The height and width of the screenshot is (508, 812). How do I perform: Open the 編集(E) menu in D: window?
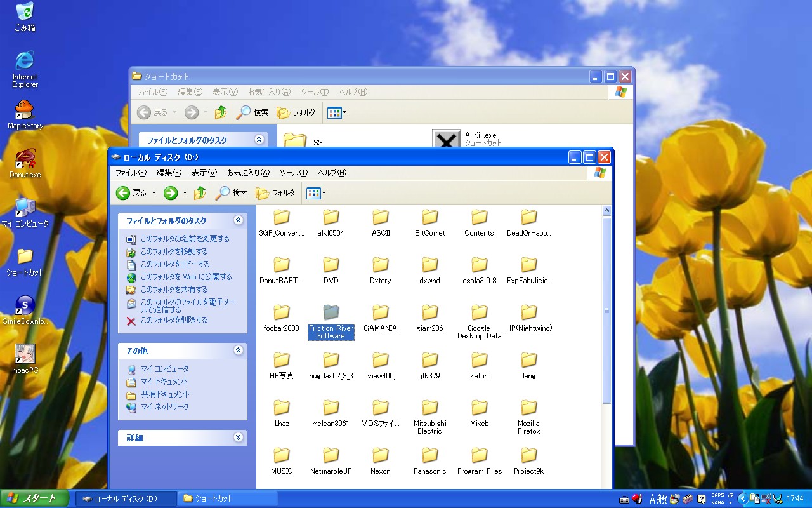tap(169, 173)
